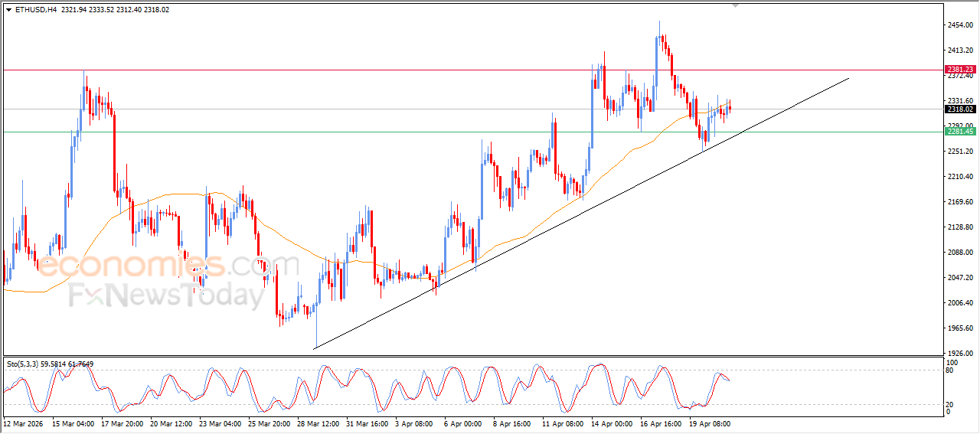Click the 14 Apr 00:00 time label

point(612,423)
